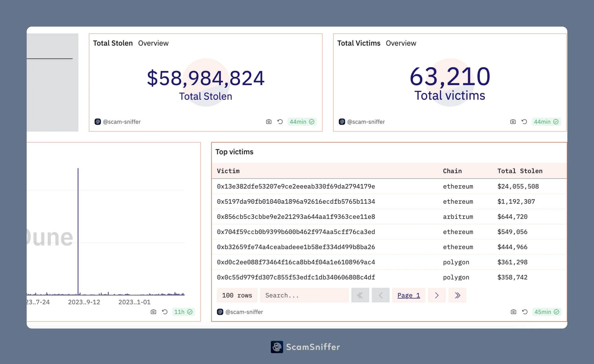Viewport: 594px width, 364px height.
Task: Click camera icon below the timeline chart
Action: 153,312
